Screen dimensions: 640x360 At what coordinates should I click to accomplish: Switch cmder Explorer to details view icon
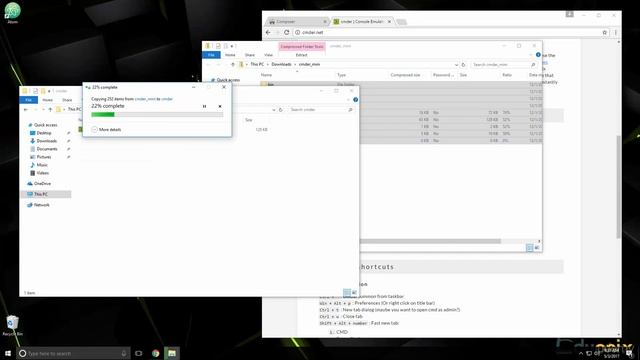(347, 293)
